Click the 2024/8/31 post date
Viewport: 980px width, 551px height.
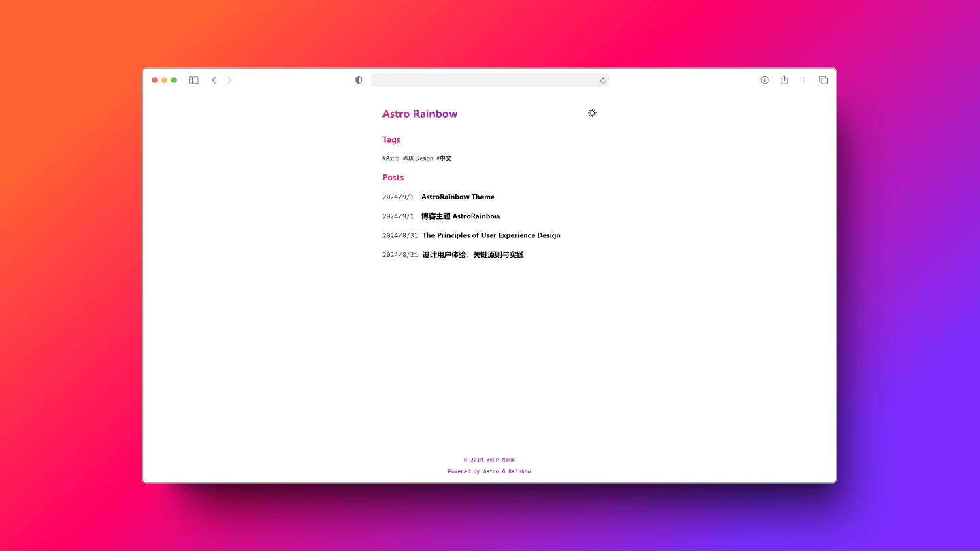pyautogui.click(x=400, y=236)
